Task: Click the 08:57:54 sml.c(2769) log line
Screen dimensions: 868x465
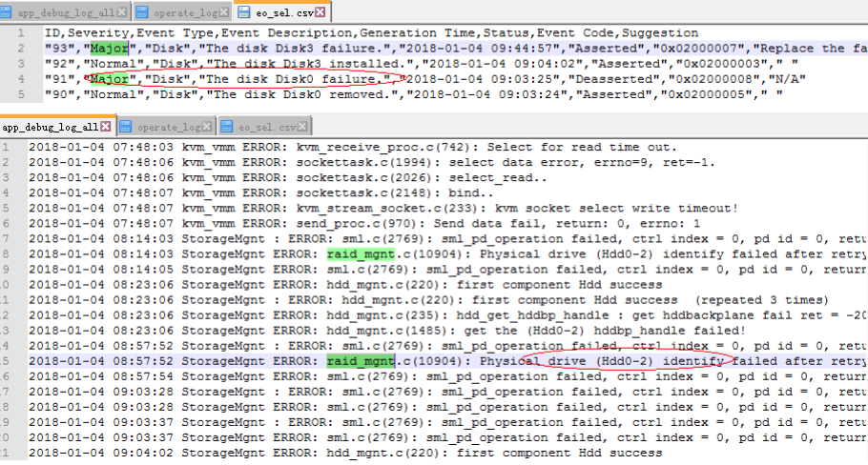Action: click(x=448, y=376)
